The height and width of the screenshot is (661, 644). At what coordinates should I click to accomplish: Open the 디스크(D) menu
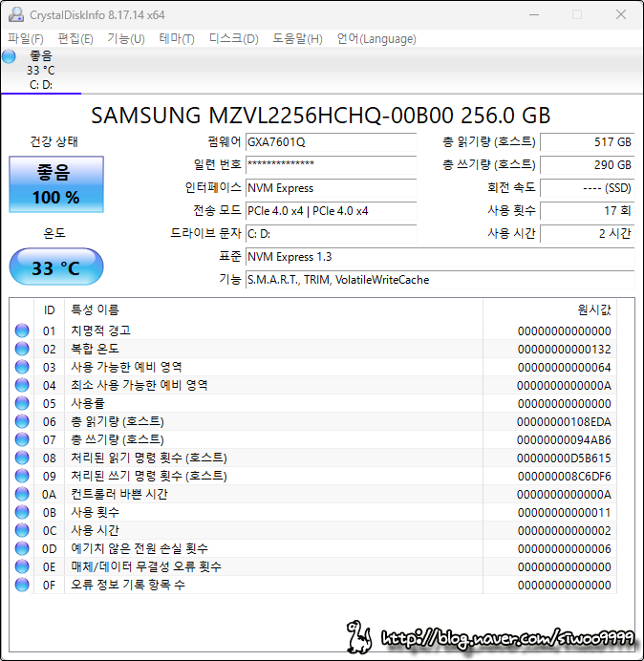[234, 39]
